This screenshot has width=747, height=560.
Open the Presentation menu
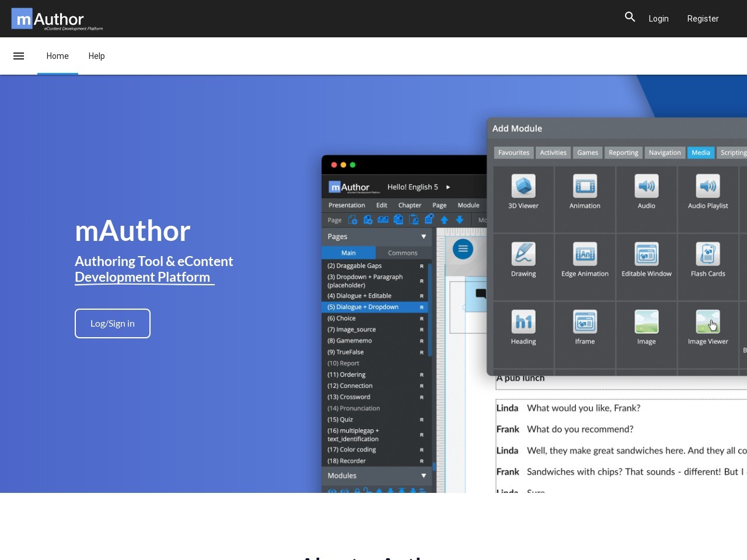[347, 205]
